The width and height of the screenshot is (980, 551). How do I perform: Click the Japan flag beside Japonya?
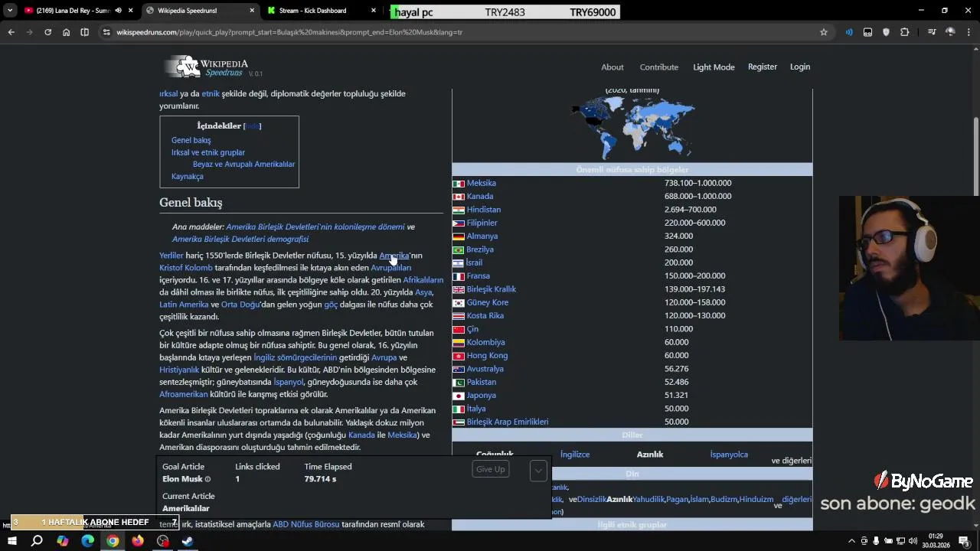(458, 396)
